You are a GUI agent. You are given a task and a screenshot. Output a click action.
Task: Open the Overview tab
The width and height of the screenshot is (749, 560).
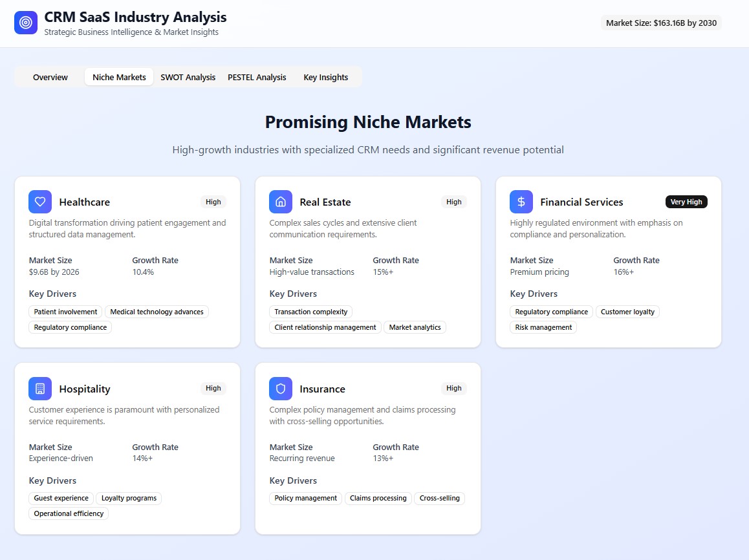point(50,77)
